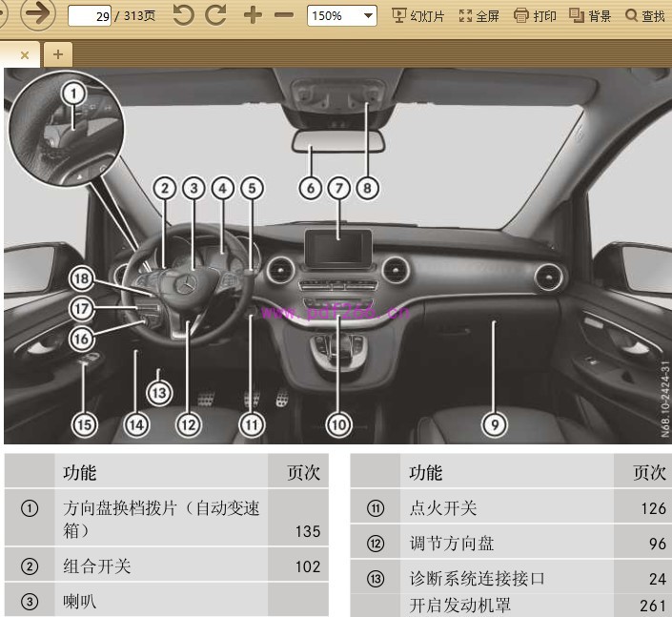Click table row '诊断系统连接接口'
672x617 pixels.
(511, 578)
